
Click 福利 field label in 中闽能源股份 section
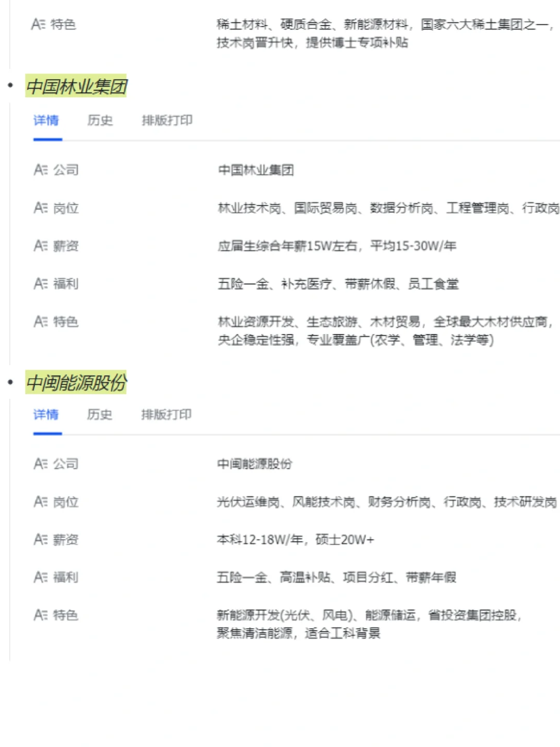[66, 577]
